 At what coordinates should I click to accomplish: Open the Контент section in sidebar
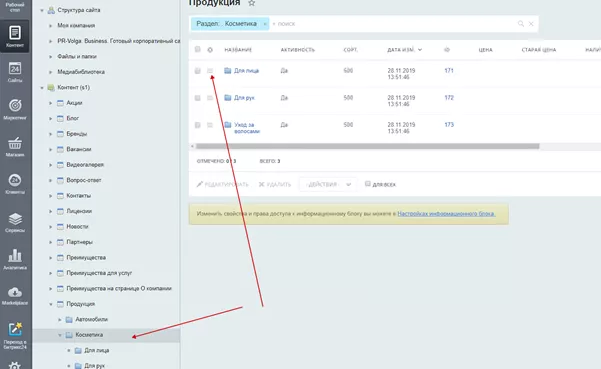pyautogui.click(x=15, y=36)
